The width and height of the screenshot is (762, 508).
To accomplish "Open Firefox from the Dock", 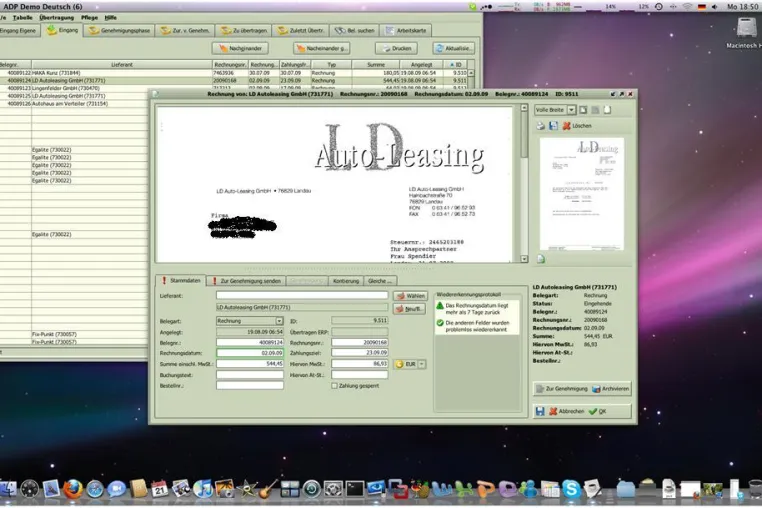I will coord(73,489).
